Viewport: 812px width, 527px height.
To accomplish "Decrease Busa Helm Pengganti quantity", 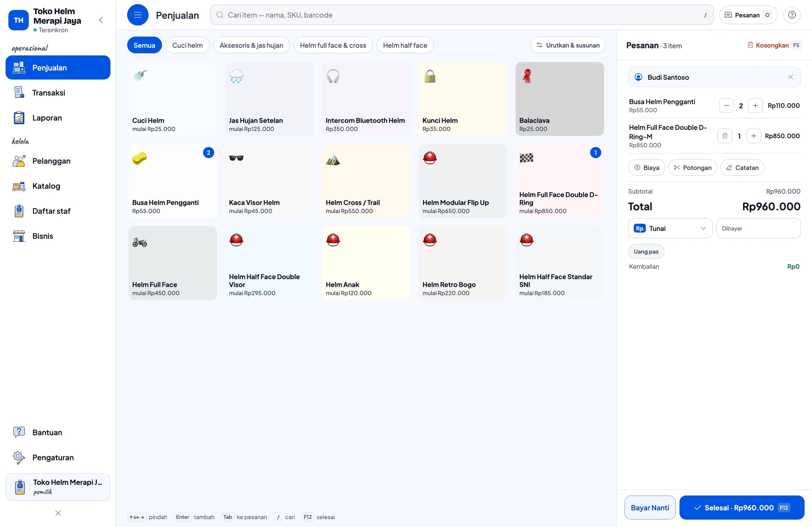I will (x=726, y=106).
